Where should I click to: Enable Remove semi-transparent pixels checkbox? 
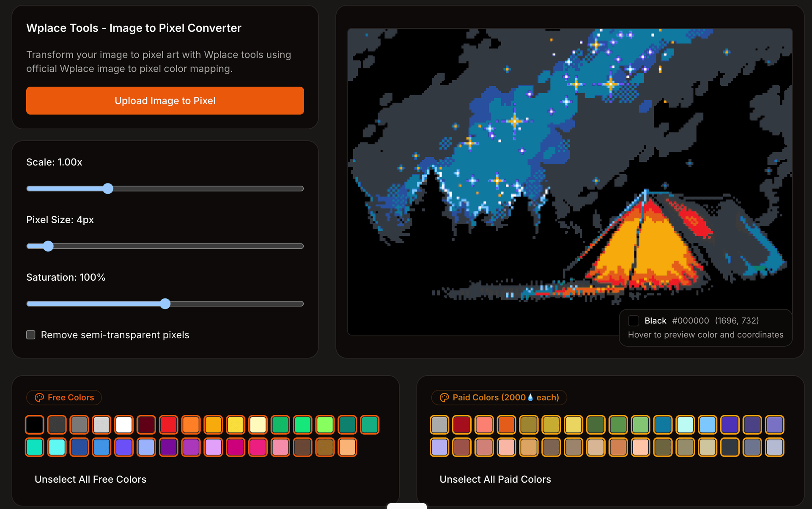click(x=31, y=335)
